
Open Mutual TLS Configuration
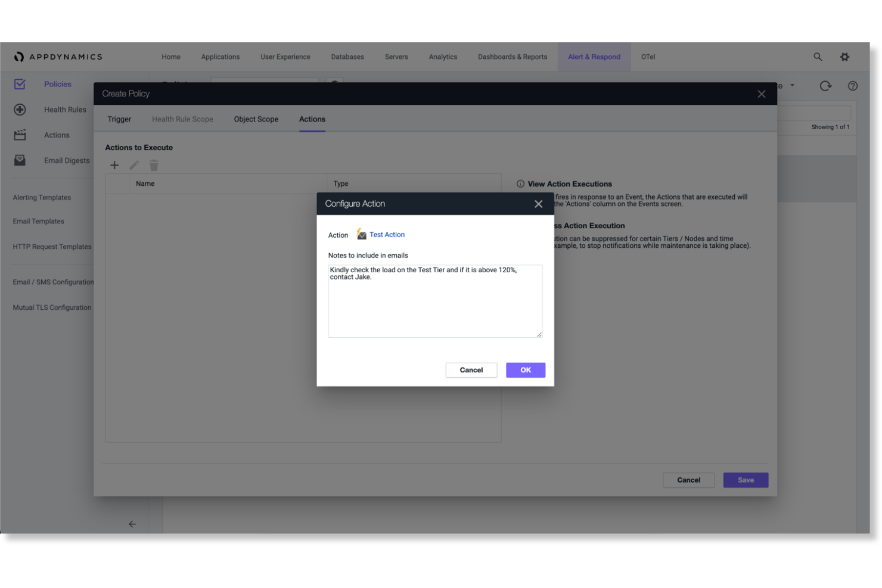52,308
